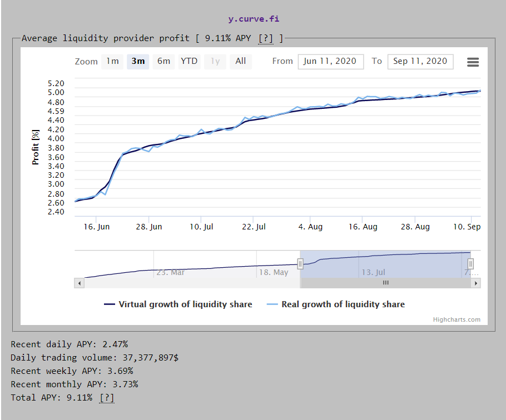Open the Highcharts.com credits link
506x420 pixels.
point(457,319)
